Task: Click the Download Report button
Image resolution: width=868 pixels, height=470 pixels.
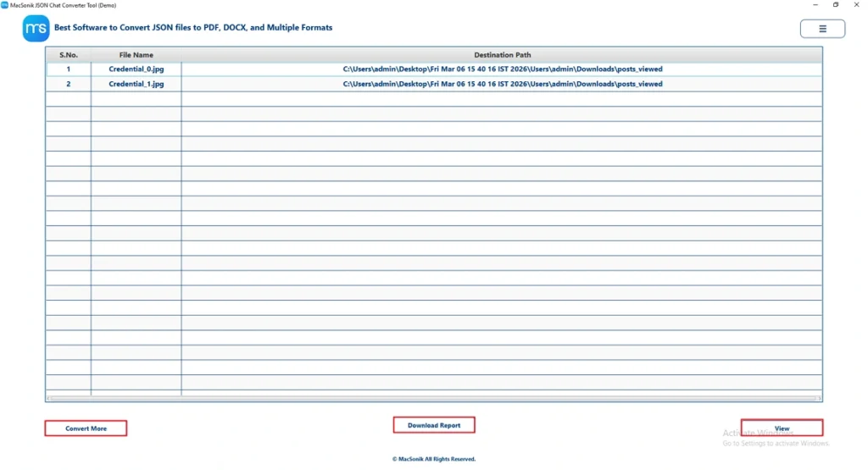Action: (x=434, y=424)
